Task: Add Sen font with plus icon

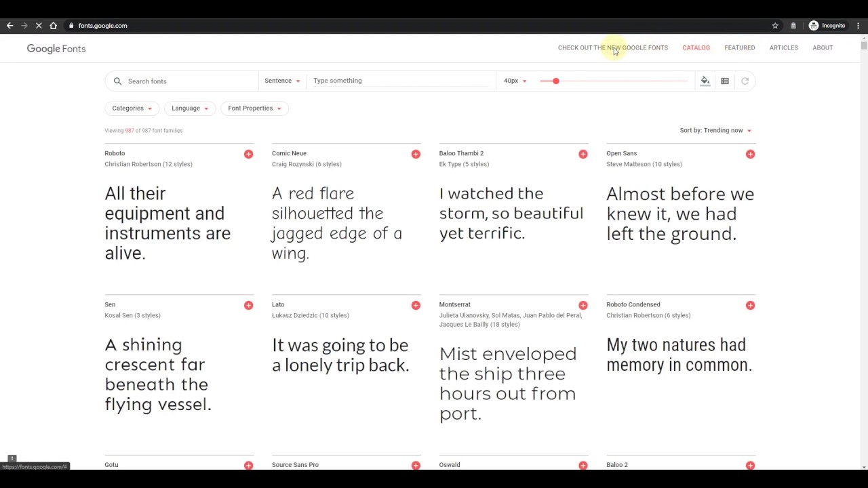Action: [x=248, y=305]
